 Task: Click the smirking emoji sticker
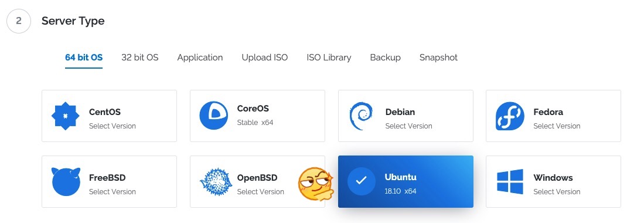(315, 184)
